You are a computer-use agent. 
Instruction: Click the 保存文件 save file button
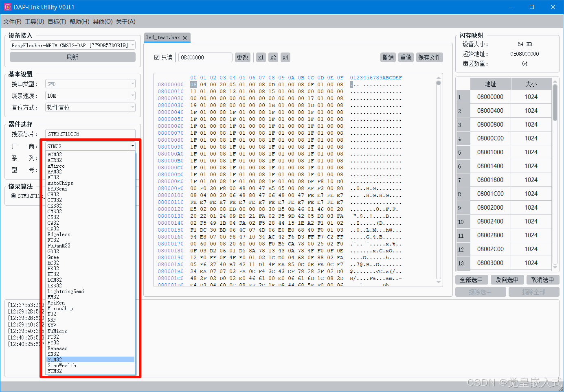click(429, 57)
